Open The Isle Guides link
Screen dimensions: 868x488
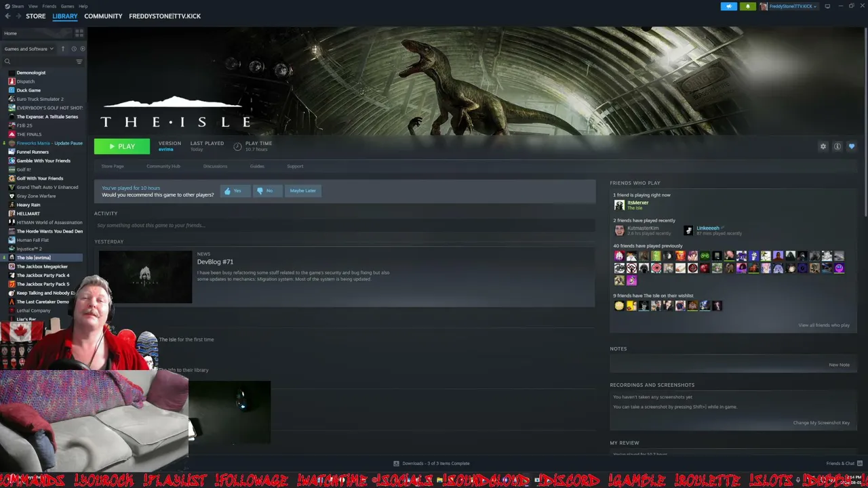[257, 166]
